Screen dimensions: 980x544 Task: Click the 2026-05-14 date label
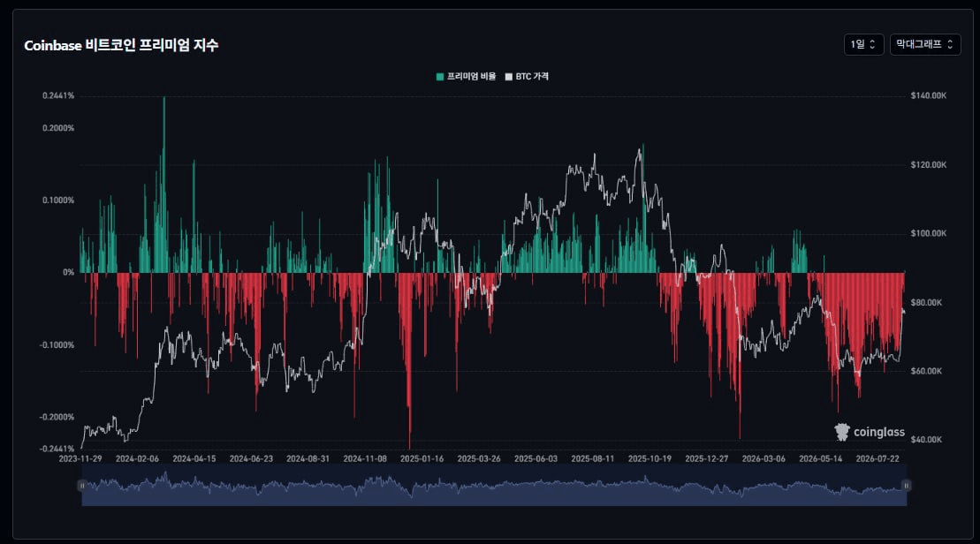(821, 458)
